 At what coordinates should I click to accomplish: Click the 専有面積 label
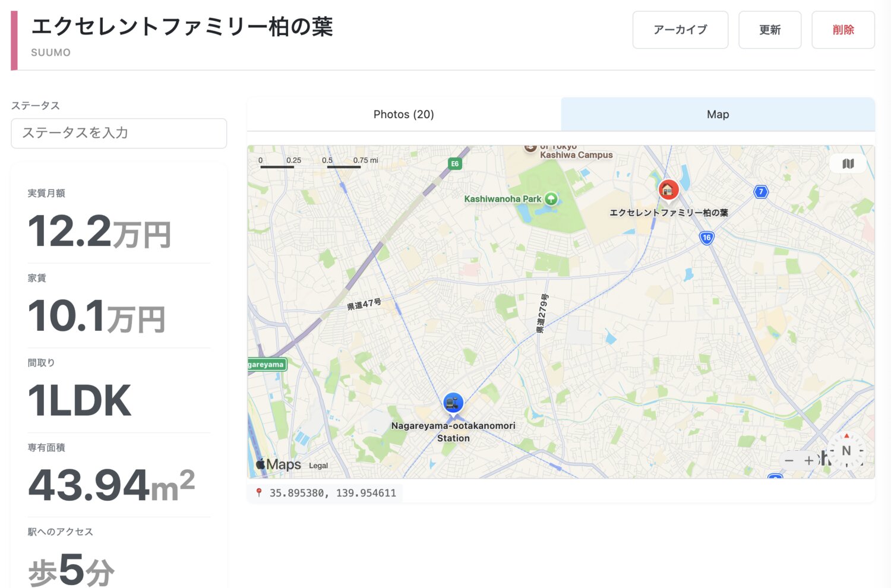click(x=46, y=447)
